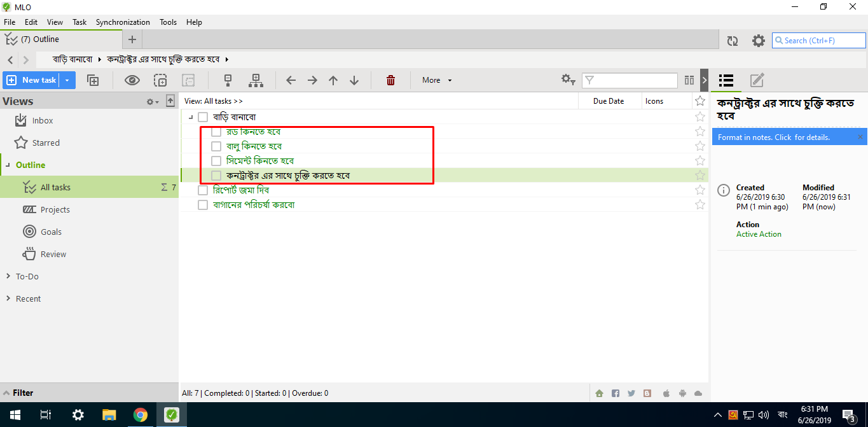This screenshot has height=427, width=868.
Task: Click the synchronize arrows icon
Action: [x=733, y=41]
